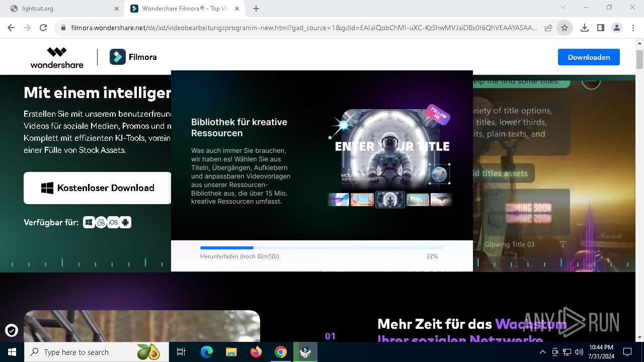This screenshot has width=644, height=362.
Task: Launch Microsoft Edge from taskbar
Action: pyautogui.click(x=207, y=352)
